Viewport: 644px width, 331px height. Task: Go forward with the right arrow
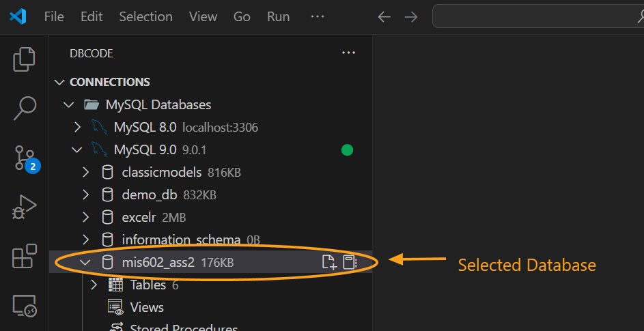(x=410, y=17)
